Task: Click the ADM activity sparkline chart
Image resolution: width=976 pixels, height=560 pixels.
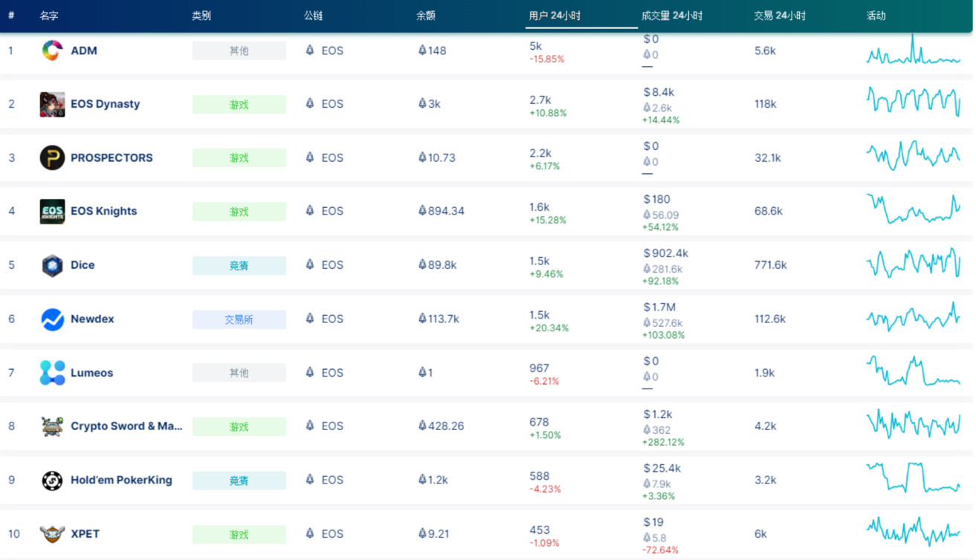Action: pyautogui.click(x=914, y=49)
